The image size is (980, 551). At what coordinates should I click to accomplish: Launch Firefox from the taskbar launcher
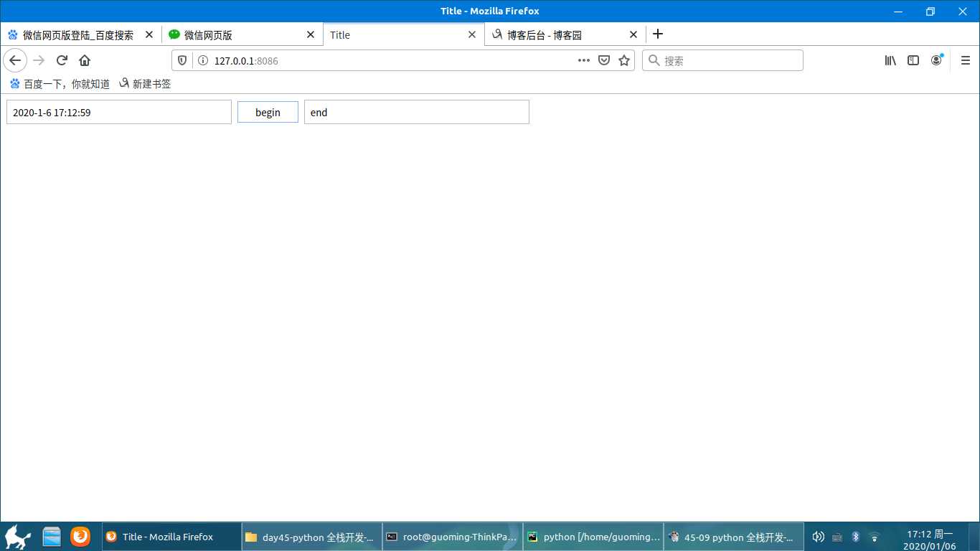(x=80, y=537)
